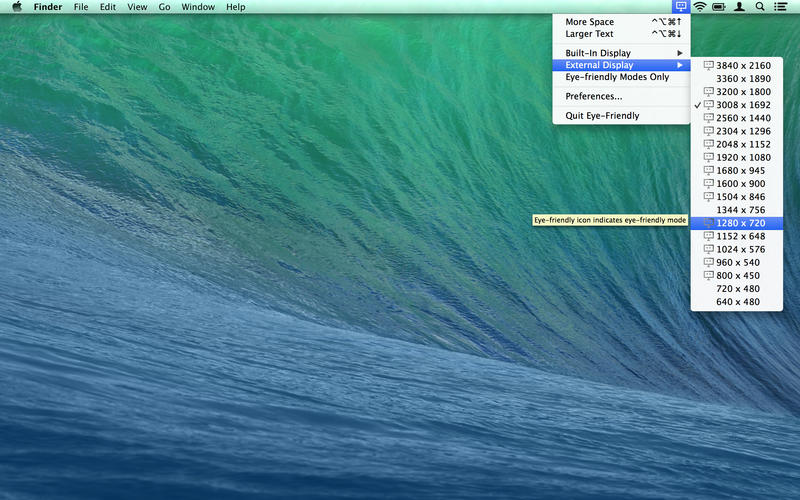Open the Finder application menu
Viewport: 800px width, 500px height.
point(48,7)
